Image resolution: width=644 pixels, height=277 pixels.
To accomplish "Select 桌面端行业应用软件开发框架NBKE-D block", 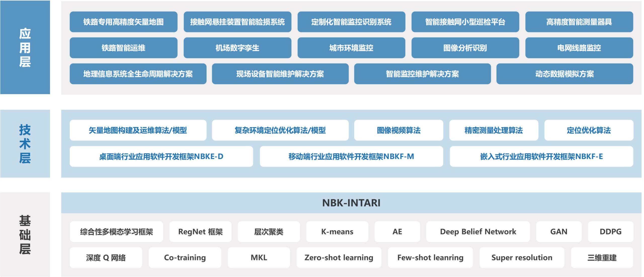I will coord(161,156).
